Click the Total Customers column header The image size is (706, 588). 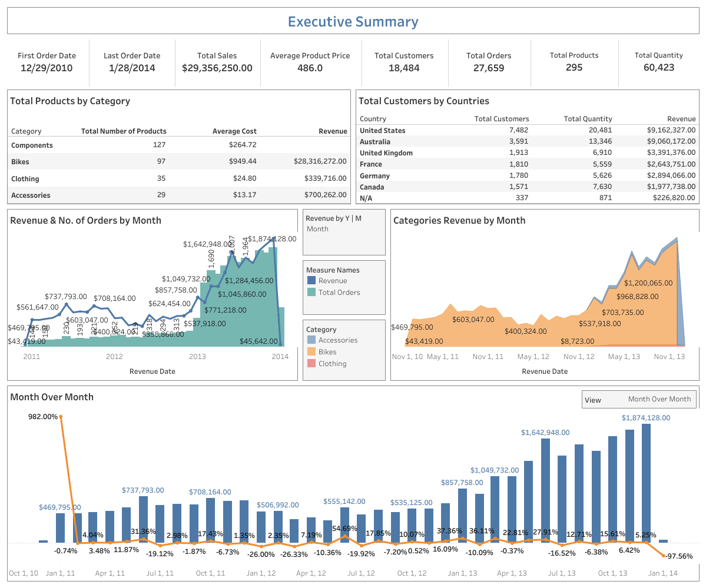tap(502, 119)
